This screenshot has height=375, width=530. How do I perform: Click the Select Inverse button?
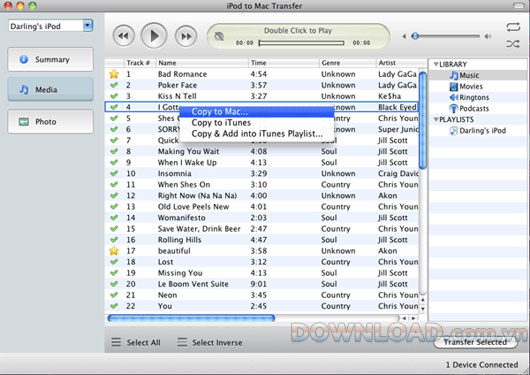[210, 343]
